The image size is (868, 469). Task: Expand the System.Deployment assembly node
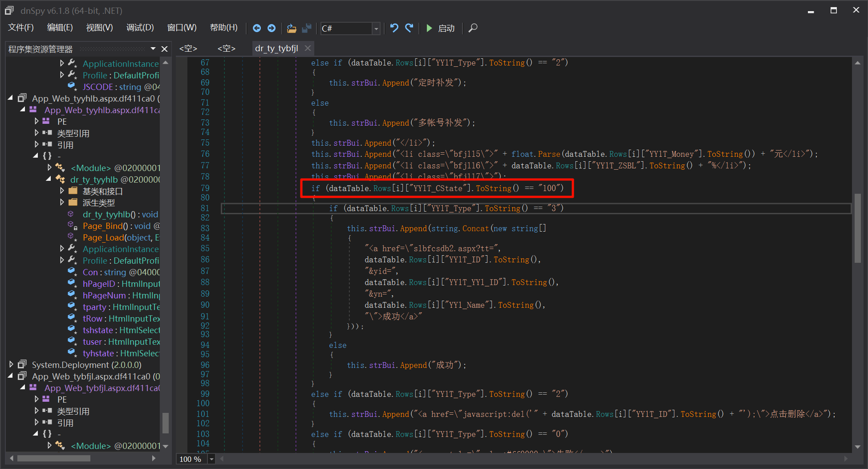point(11,364)
